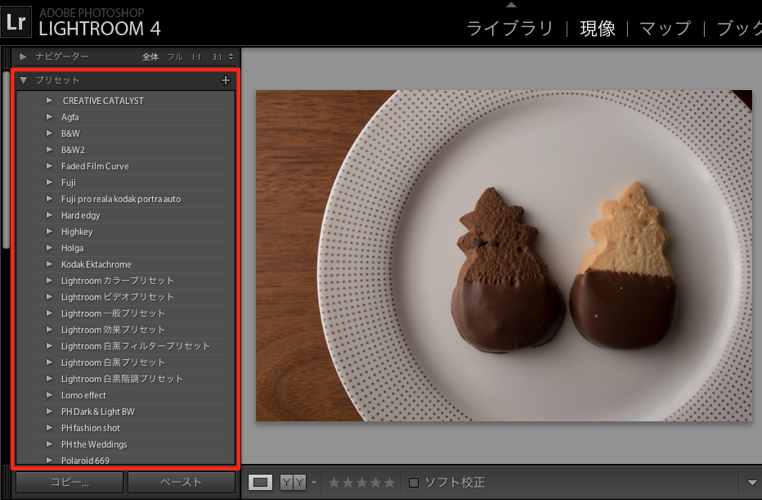Click the left panel scrollbar handle
This screenshot has height=500, width=762.
click(x=6, y=160)
